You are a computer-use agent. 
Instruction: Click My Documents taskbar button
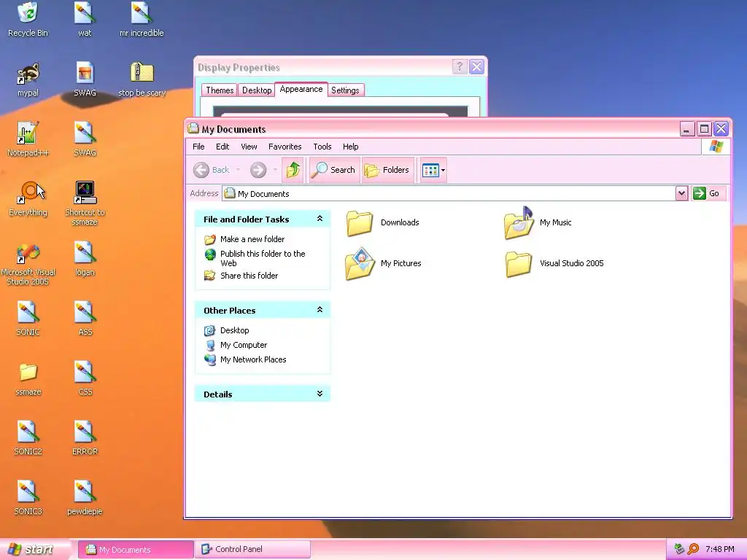[136, 549]
